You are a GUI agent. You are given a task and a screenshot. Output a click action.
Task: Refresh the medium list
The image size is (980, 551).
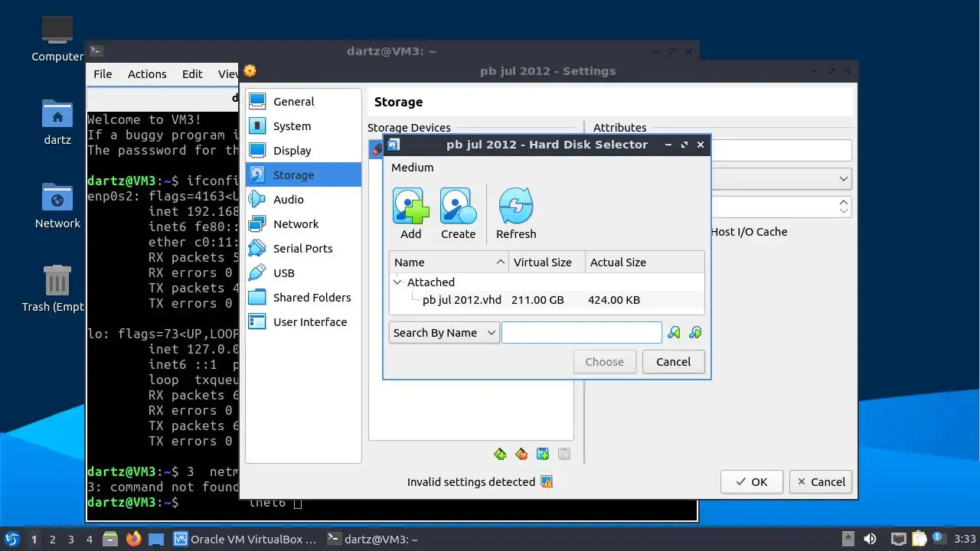(516, 214)
